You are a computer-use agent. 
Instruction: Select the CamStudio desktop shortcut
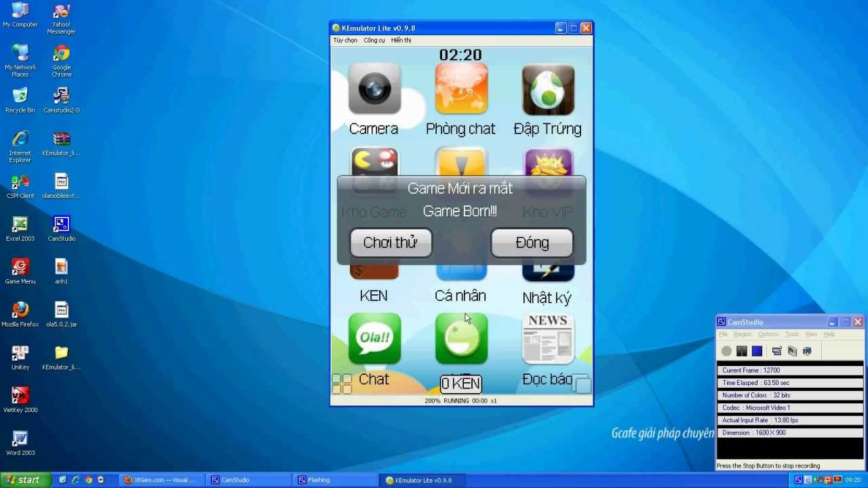coord(61,228)
